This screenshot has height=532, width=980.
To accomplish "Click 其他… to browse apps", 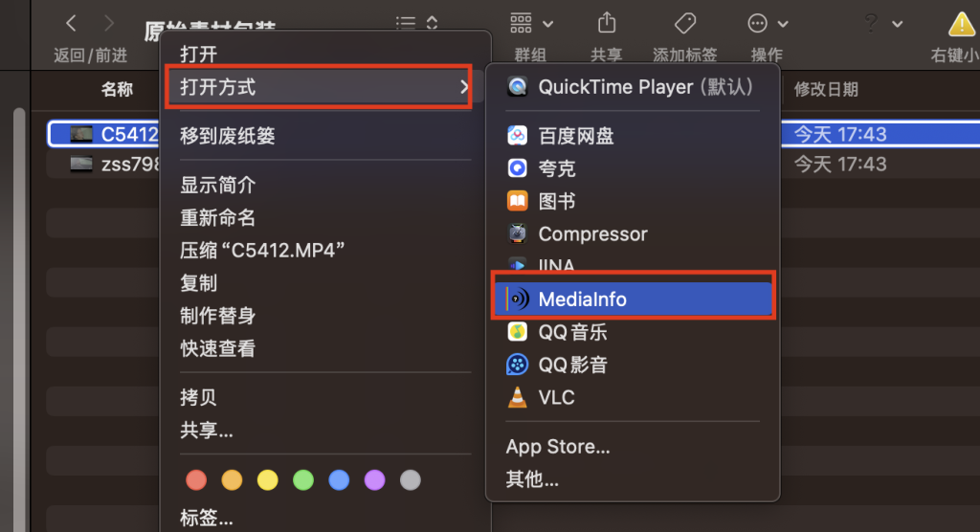I will click(532, 479).
